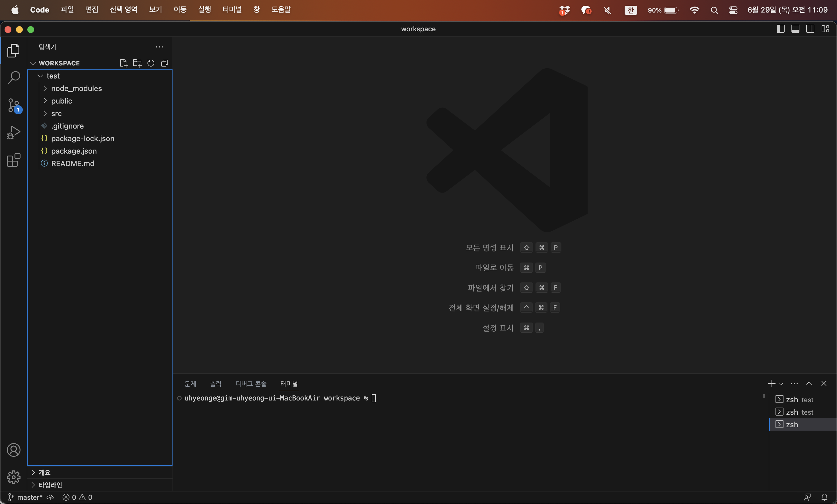Click New File icon in WORKSPACE header
The height and width of the screenshot is (504, 837).
coord(123,63)
